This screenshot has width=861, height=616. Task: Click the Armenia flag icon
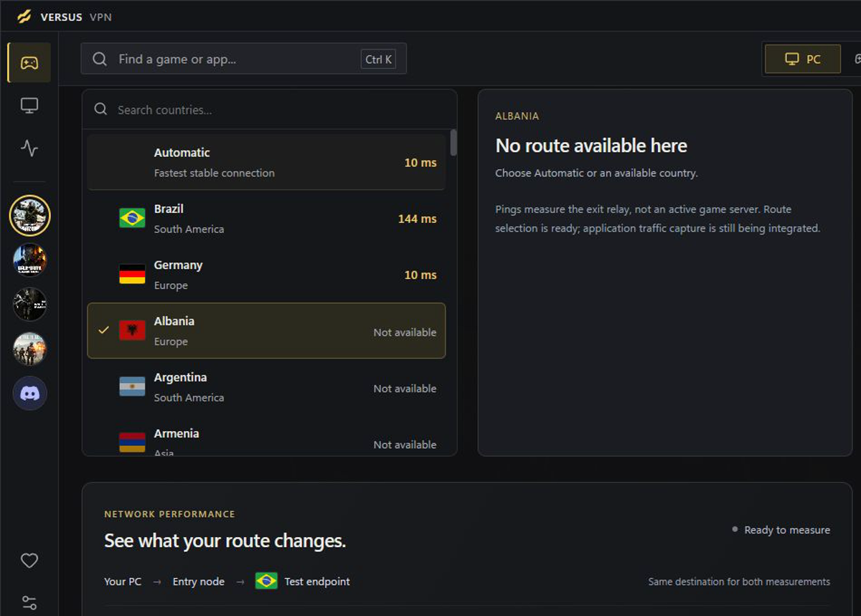[x=132, y=442]
